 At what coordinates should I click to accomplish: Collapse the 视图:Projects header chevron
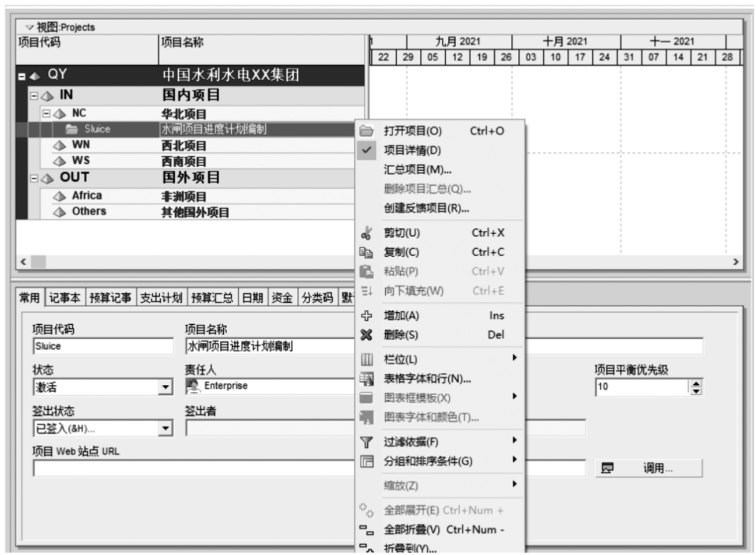[x=29, y=27]
